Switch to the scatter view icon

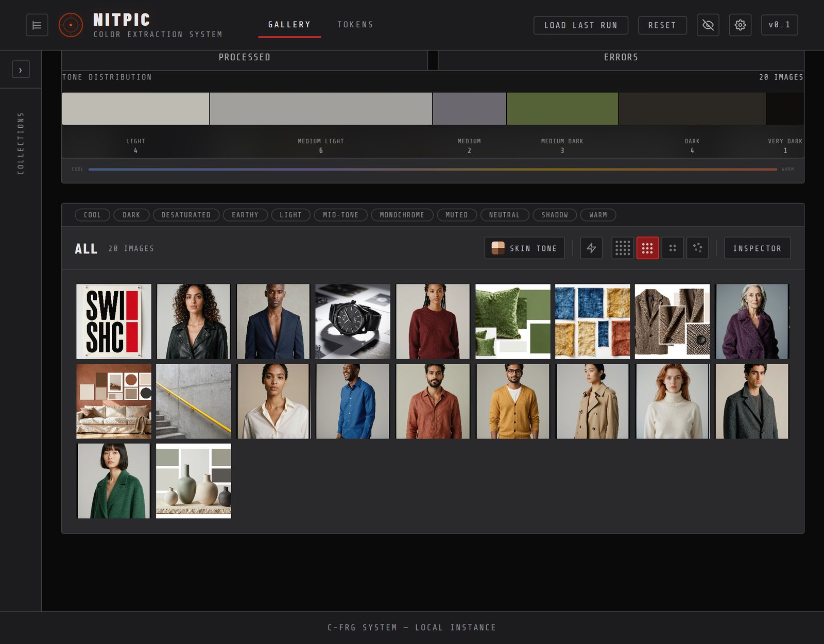pyautogui.click(x=698, y=248)
